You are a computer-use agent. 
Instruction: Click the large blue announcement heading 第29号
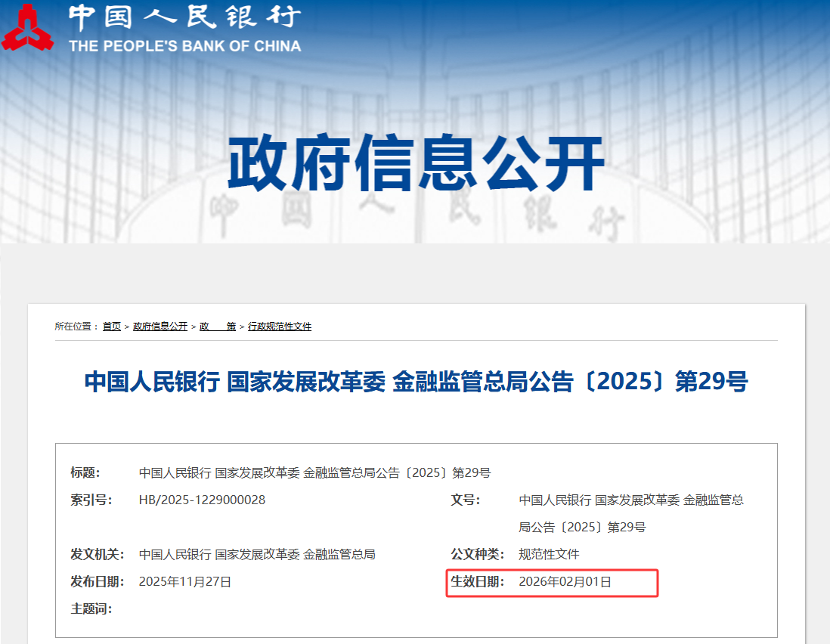(x=416, y=382)
